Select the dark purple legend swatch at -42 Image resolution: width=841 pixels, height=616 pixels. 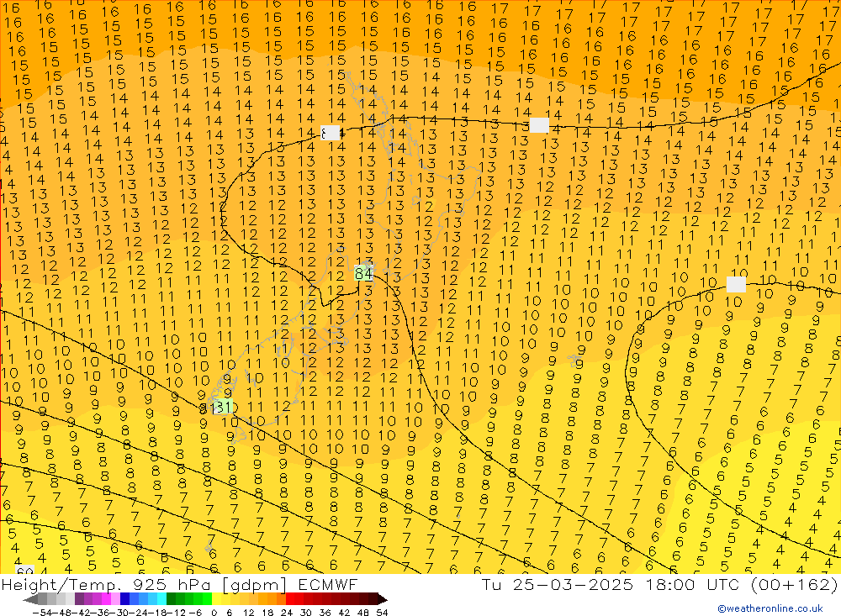click(x=79, y=599)
